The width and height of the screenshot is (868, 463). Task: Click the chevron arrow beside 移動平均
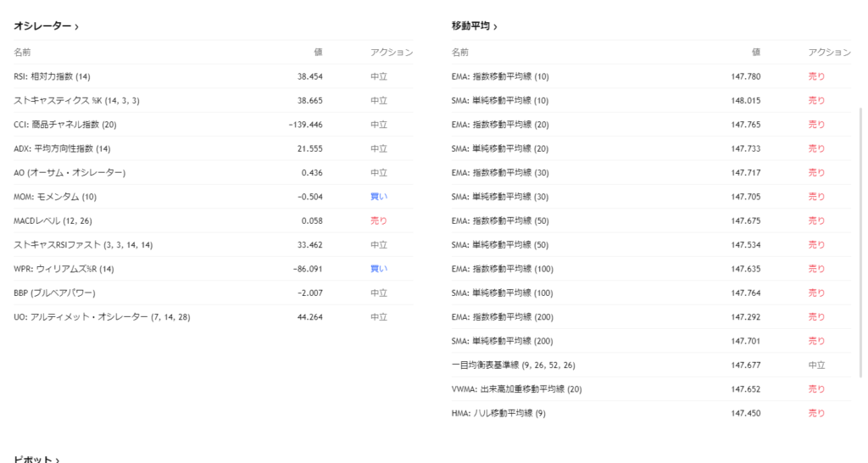[495, 27]
